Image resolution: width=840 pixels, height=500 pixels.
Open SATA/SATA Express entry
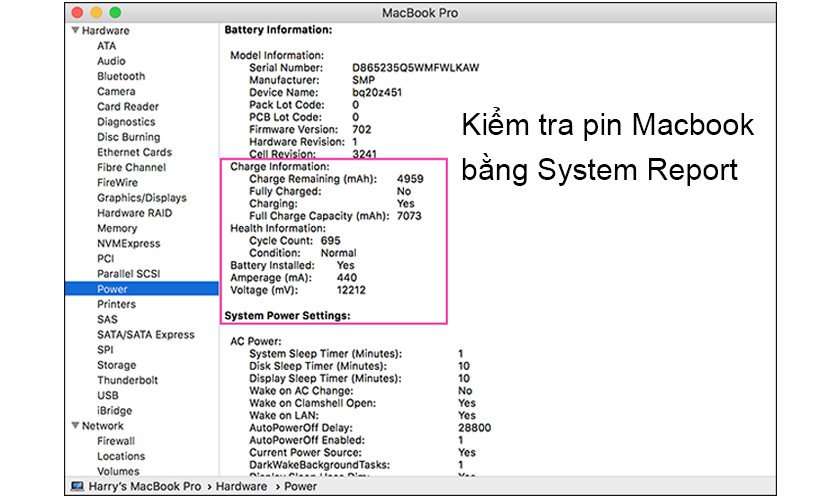click(x=146, y=334)
